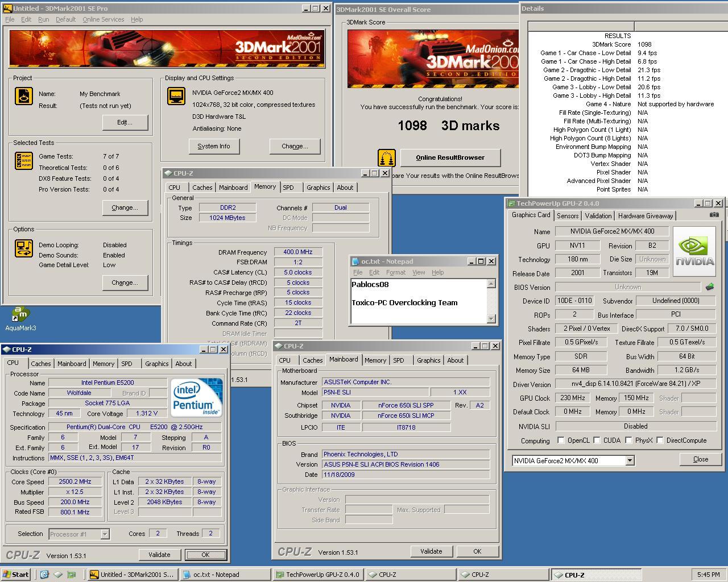Image resolution: width=728 pixels, height=582 pixels.
Task: Switch to TechPowerUp GPU-Z taskbar button
Action: tap(317, 575)
